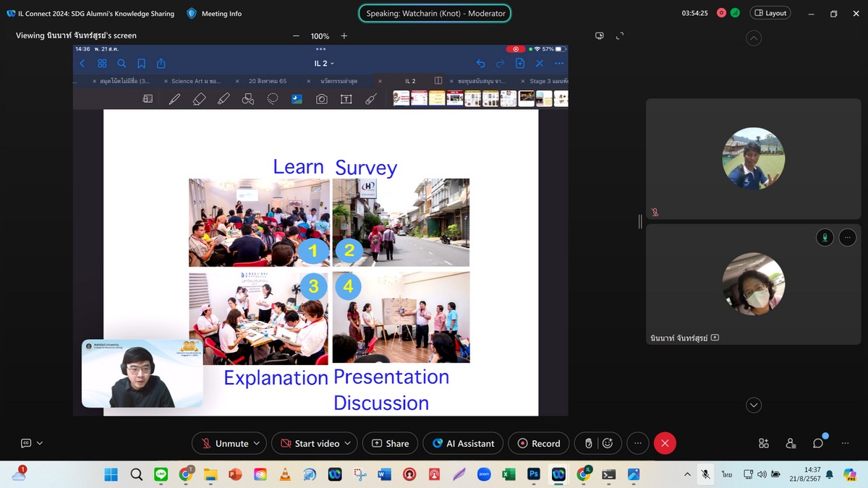The height and width of the screenshot is (488, 868).
Task: Open the Apps icon in meeting controls
Action: pos(764,443)
